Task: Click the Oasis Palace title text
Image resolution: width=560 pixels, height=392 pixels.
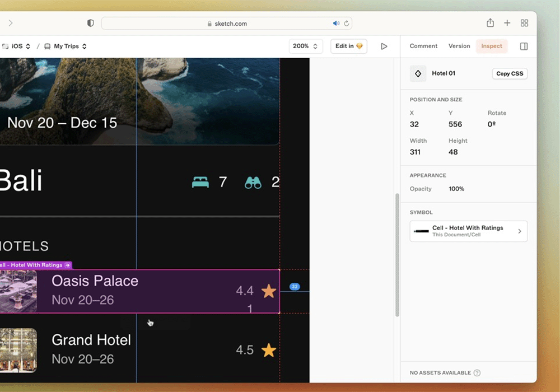Action: click(95, 281)
